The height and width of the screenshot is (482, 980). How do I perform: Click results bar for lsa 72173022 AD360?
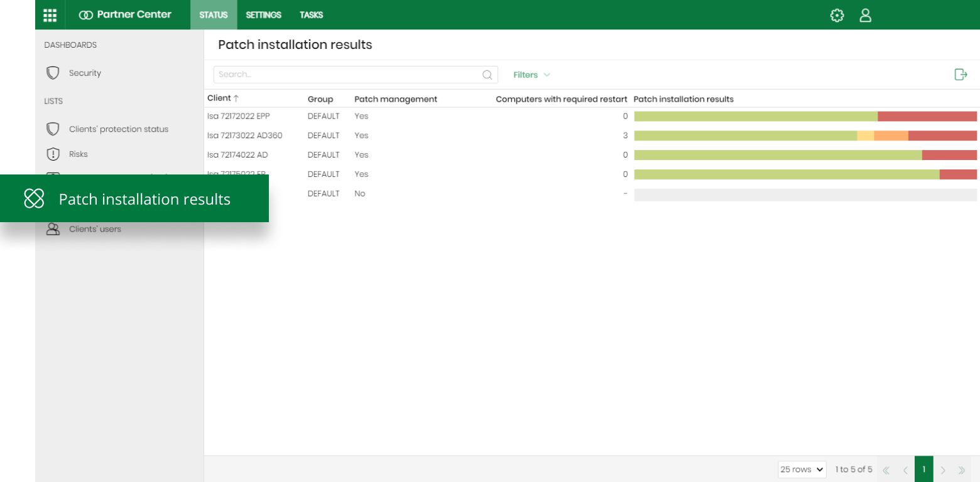click(805, 136)
